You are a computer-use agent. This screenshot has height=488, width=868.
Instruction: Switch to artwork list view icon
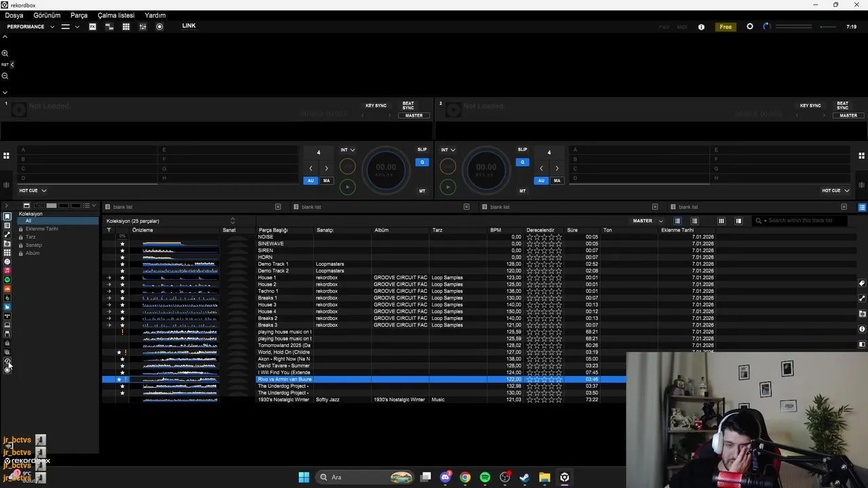(694, 221)
